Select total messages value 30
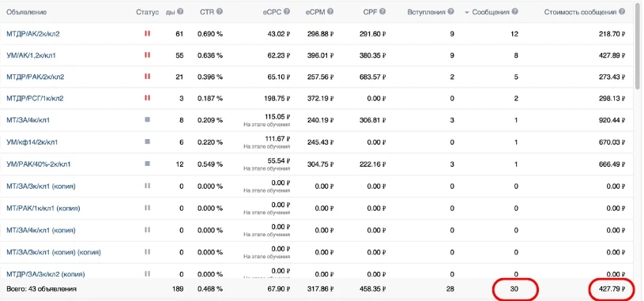This screenshot has height=301, width=644. point(514,289)
